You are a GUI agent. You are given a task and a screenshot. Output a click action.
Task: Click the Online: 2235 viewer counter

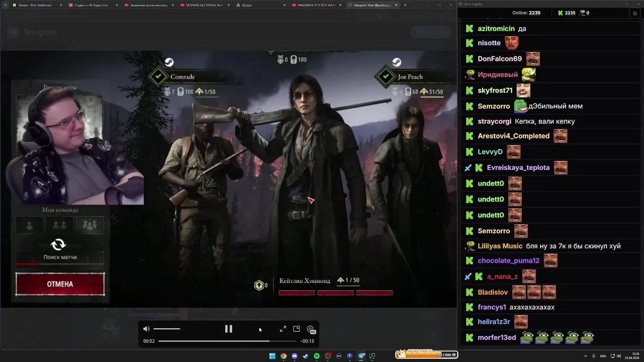[x=526, y=13]
